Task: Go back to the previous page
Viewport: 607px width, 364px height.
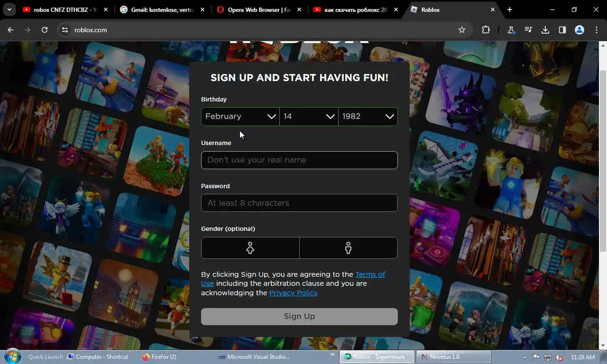Action: tap(10, 30)
